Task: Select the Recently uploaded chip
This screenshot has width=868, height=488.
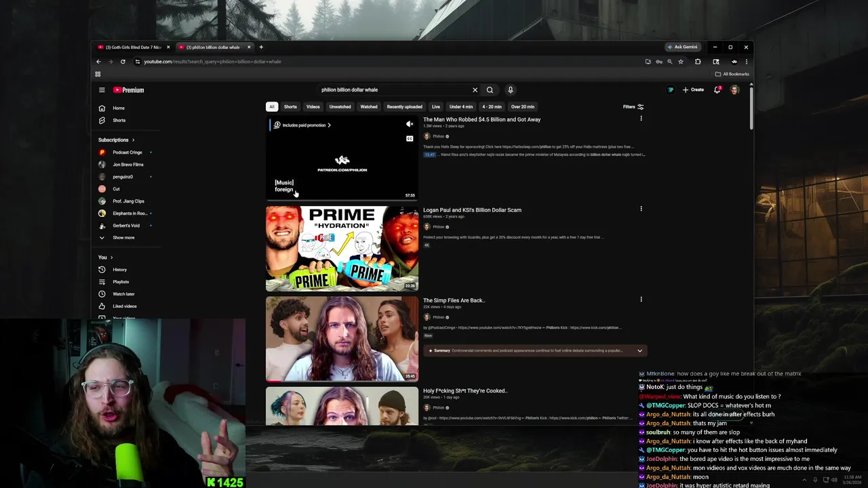Action: [405, 106]
